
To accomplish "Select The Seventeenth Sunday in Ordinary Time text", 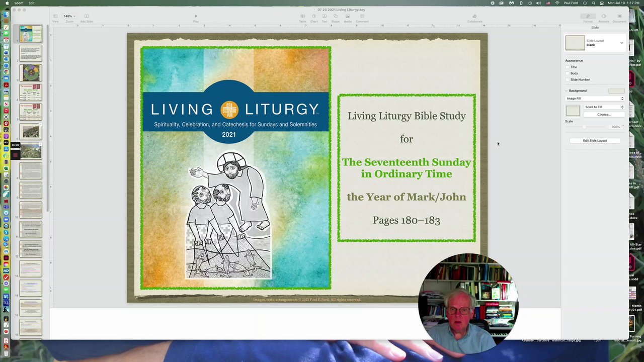I will [407, 168].
